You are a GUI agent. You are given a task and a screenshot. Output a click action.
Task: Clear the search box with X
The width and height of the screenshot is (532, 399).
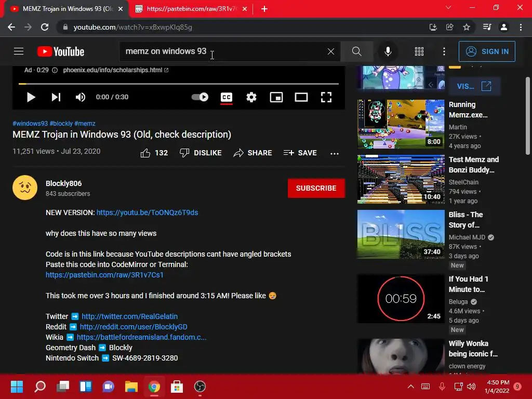pos(331,51)
